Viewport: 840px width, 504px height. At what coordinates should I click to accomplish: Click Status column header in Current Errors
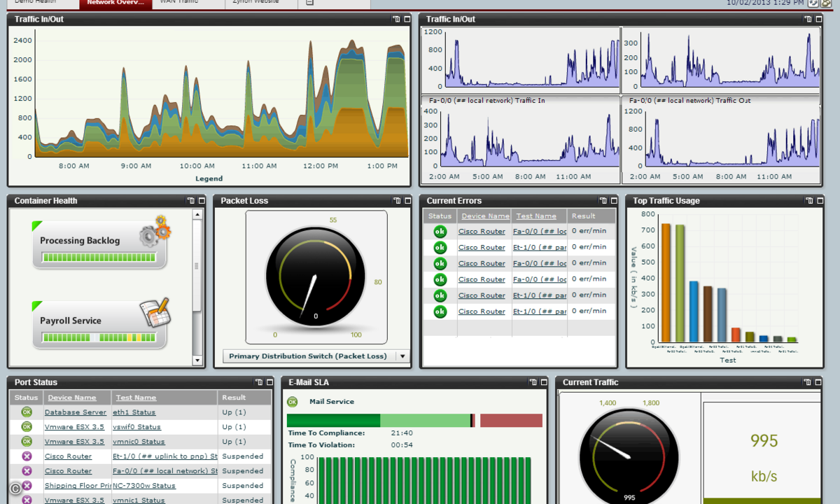[440, 216]
